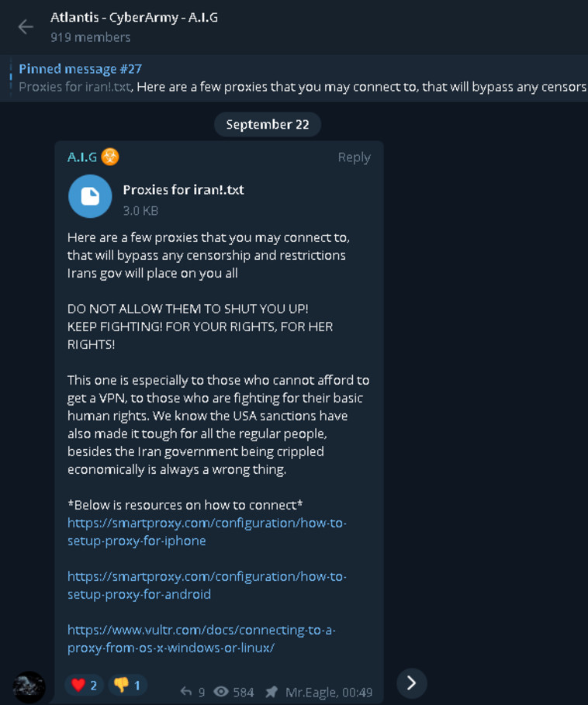
Task: Open the setup-proxy-for-android smartproxy link
Action: point(206,585)
